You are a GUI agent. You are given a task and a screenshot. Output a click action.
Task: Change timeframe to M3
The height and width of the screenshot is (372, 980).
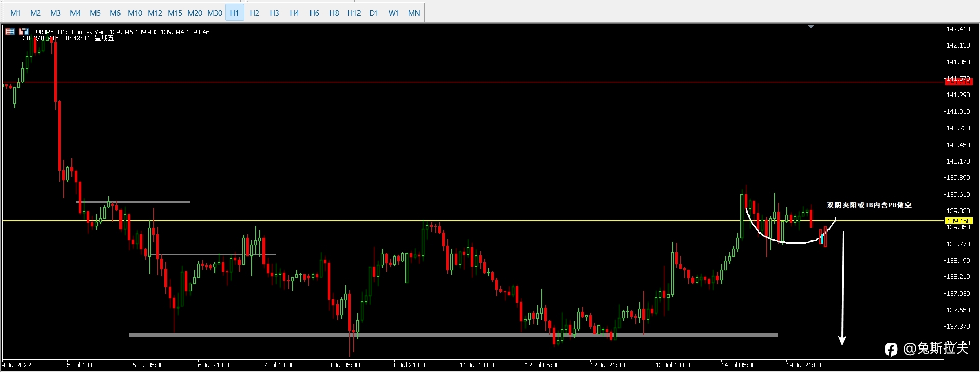coord(55,13)
